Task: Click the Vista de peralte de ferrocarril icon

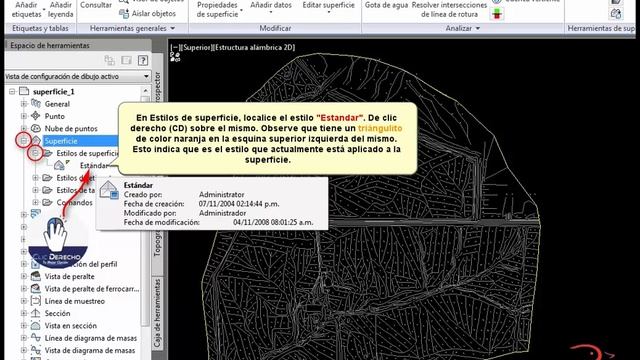Action: point(36,289)
